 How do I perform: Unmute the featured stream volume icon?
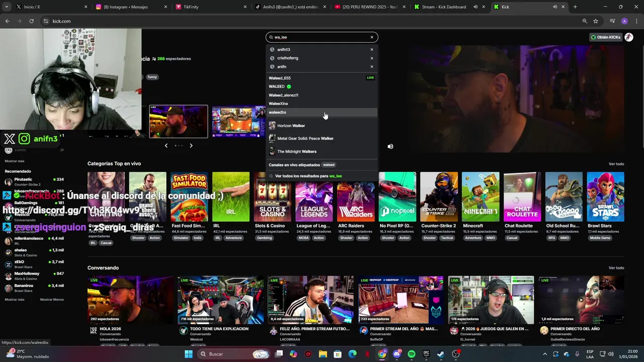390,146
